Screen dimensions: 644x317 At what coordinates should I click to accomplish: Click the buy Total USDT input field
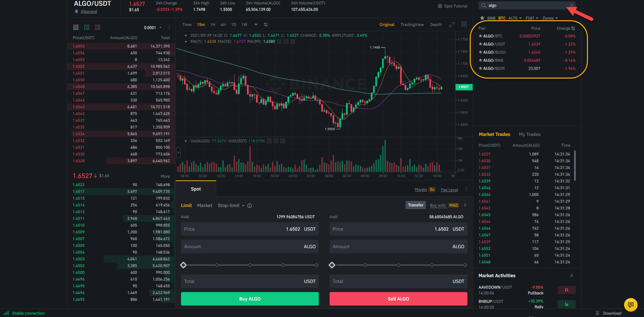(250, 281)
